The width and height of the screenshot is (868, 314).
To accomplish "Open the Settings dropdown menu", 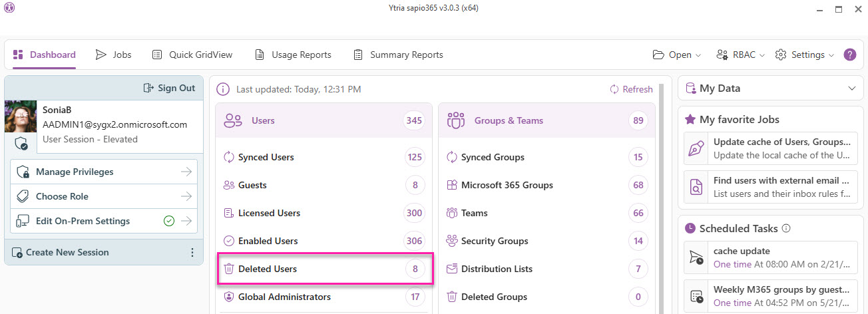I will [805, 55].
